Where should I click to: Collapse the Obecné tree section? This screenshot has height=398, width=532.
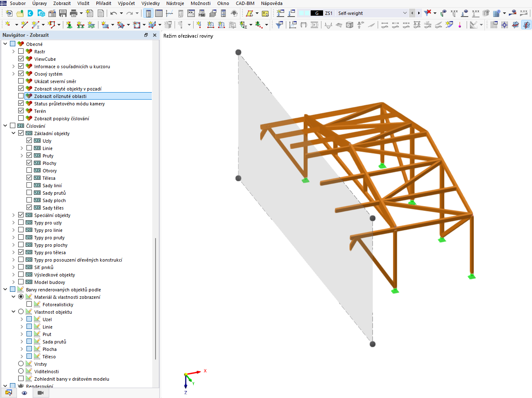5,44
